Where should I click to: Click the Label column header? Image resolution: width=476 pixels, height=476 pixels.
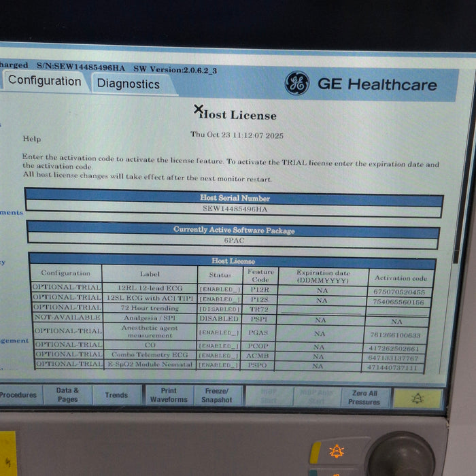pyautogui.click(x=150, y=274)
